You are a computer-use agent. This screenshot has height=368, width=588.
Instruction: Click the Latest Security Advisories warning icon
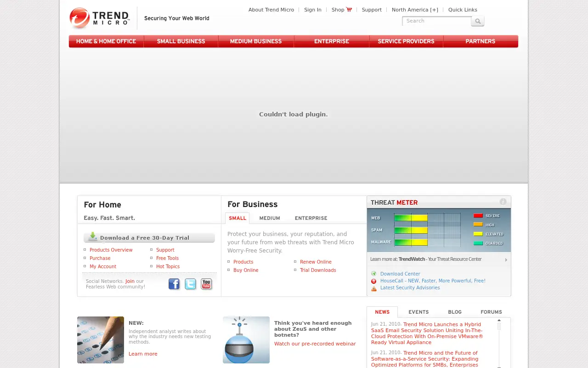(x=374, y=288)
